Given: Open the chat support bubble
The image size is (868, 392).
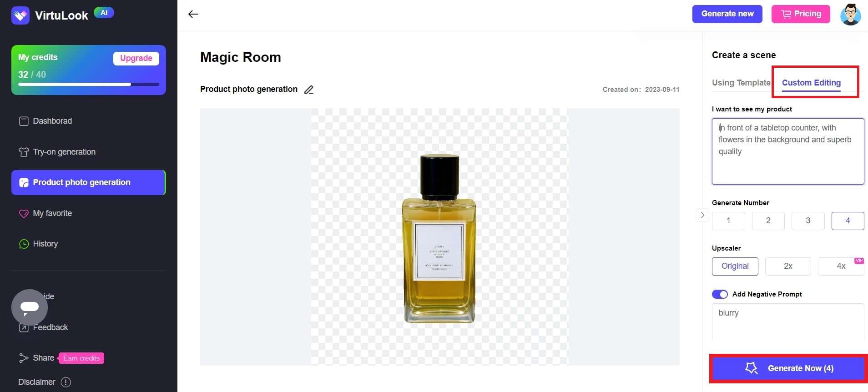Looking at the screenshot, I should 30,307.
